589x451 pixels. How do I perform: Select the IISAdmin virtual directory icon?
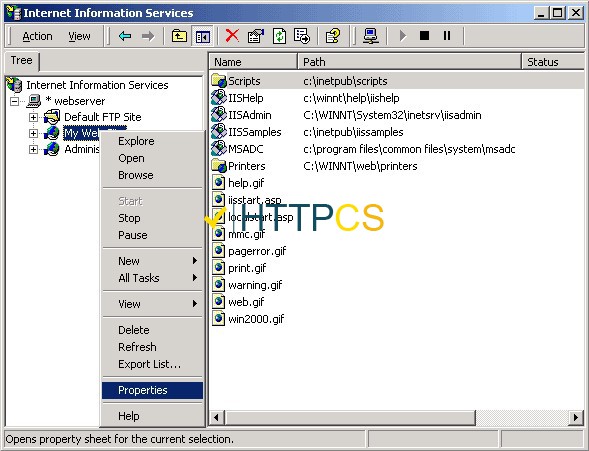[x=219, y=115]
